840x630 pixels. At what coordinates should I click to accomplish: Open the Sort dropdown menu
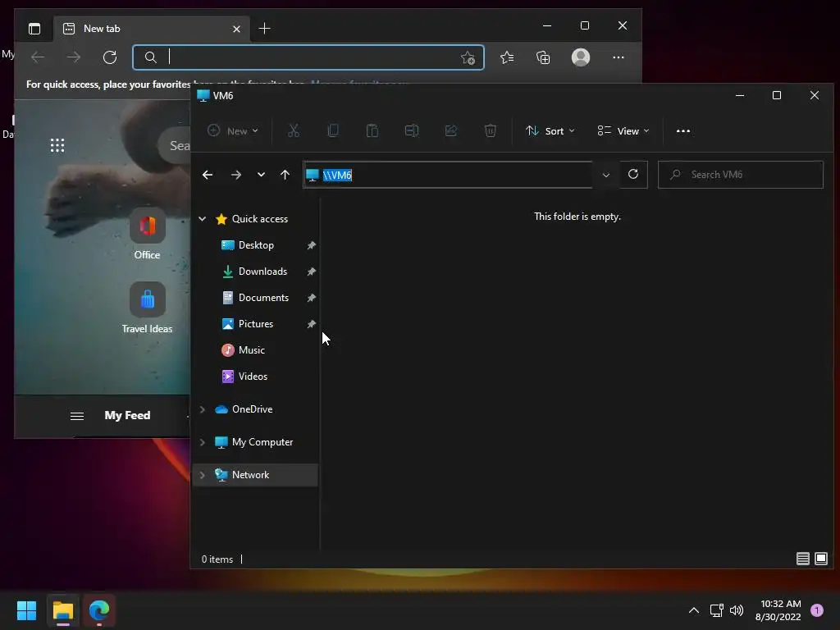coord(550,130)
